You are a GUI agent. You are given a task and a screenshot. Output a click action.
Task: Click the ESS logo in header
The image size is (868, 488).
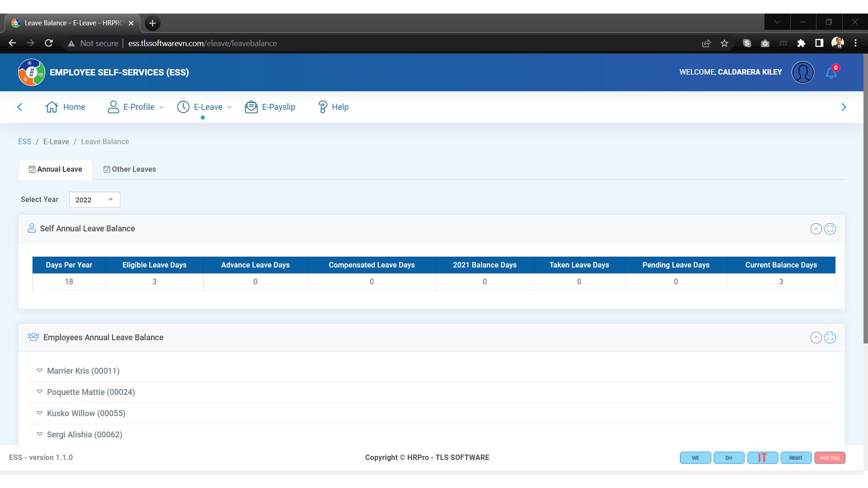[x=31, y=72]
